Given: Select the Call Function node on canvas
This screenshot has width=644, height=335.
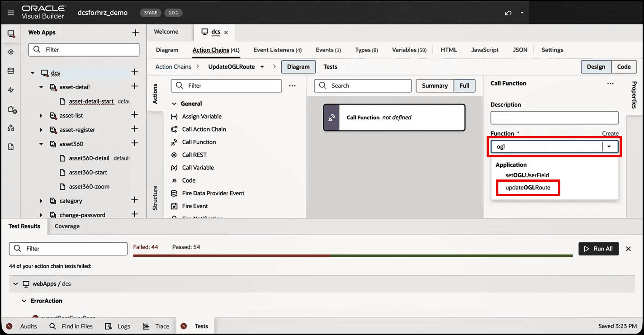Looking at the screenshot, I should point(394,118).
